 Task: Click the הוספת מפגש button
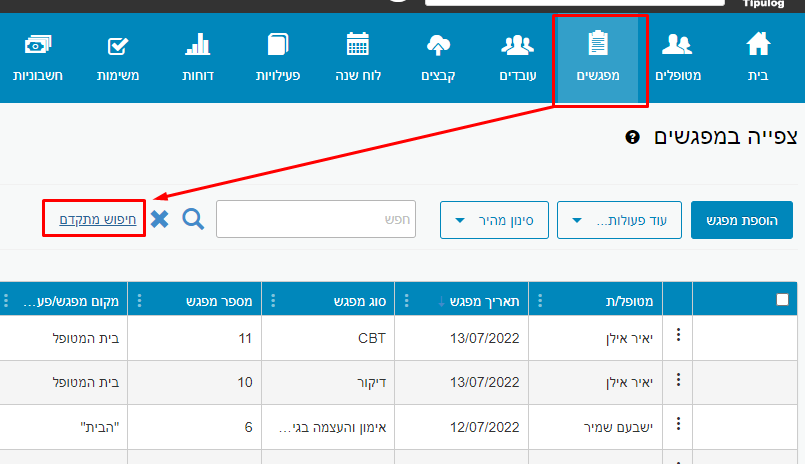click(x=742, y=220)
